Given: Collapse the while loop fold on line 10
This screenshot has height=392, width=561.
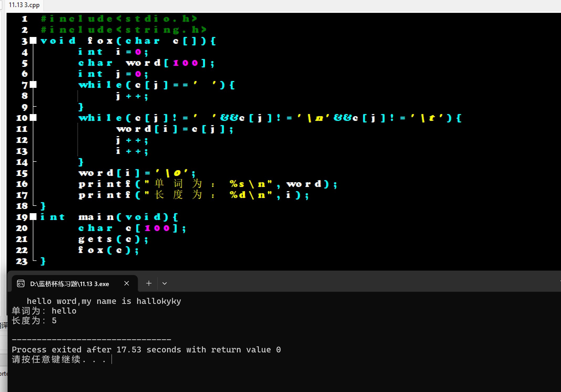Looking at the screenshot, I should pyautogui.click(x=33, y=118).
